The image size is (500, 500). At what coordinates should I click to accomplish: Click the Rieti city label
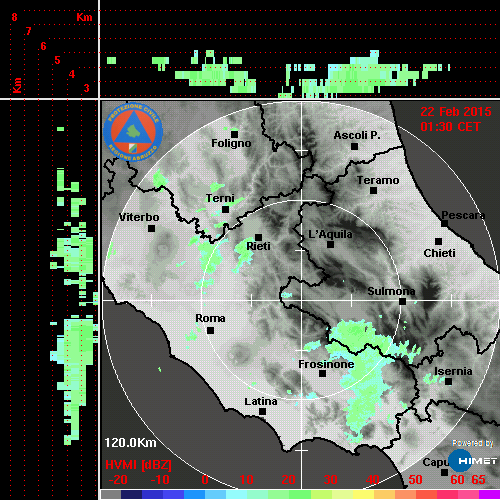[259, 246]
